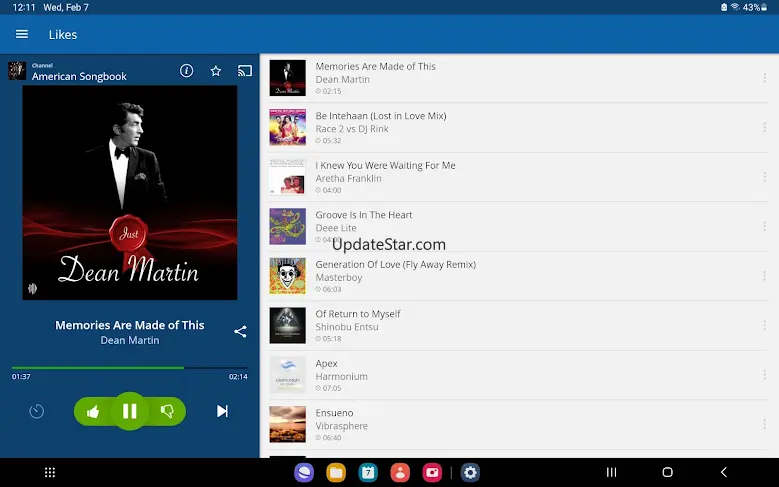Open the Samsung Internet browser app

pyautogui.click(x=304, y=472)
